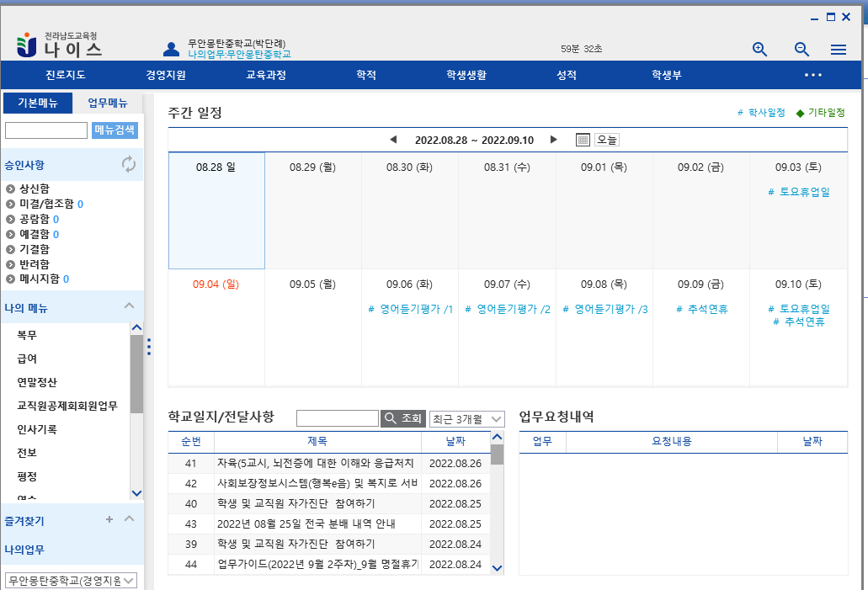Image resolution: width=868 pixels, height=590 pixels.
Task: Click the bullet icon beside 기결함
Action: (x=10, y=250)
